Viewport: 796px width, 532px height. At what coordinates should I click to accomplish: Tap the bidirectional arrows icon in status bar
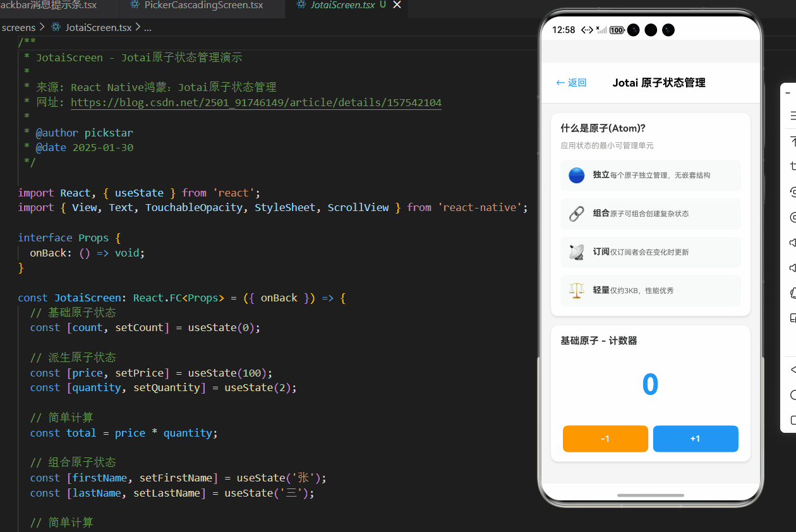(x=587, y=30)
